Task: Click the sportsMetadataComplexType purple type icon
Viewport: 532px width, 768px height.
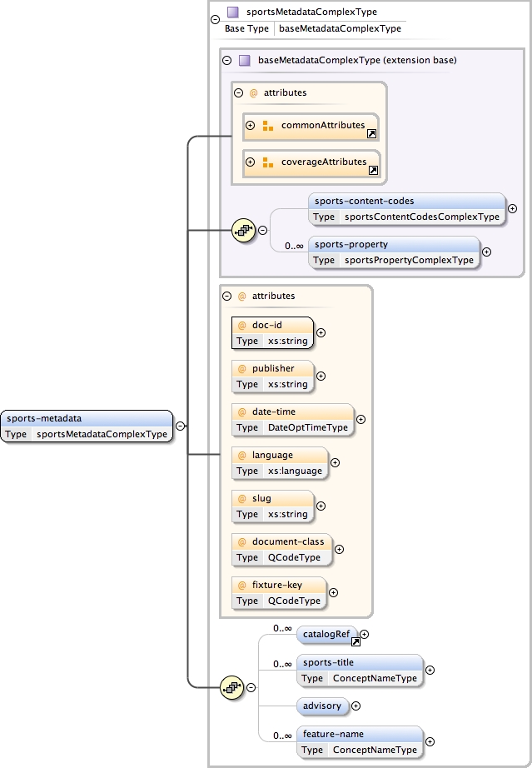Action: 233,12
